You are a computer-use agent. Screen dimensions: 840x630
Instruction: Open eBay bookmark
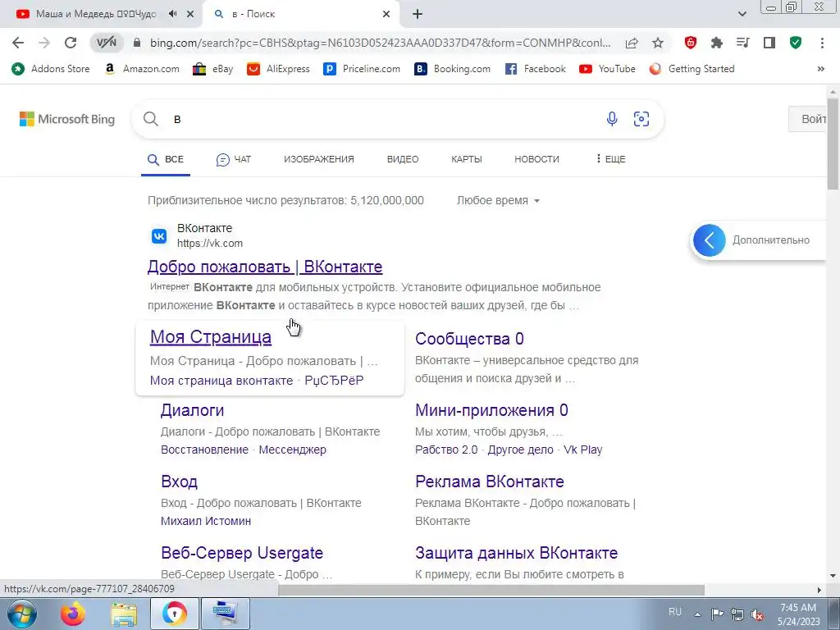tap(212, 69)
